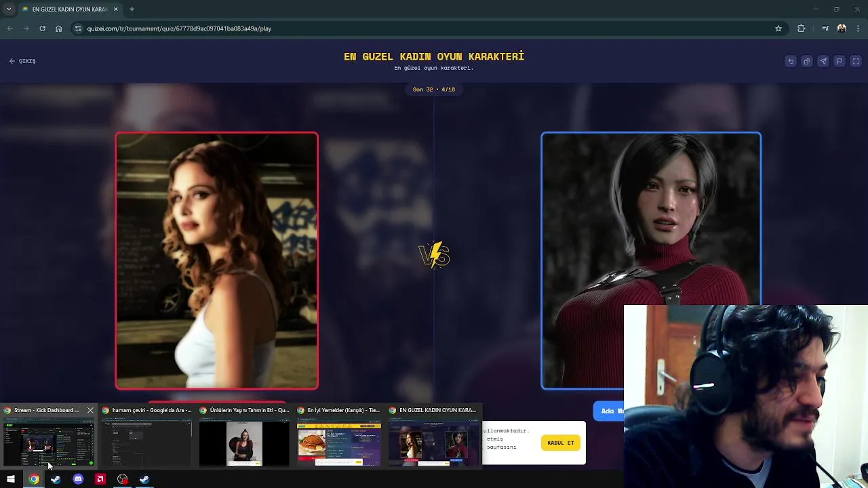Click the undo arrow icon in quiz toolbar

(791, 61)
